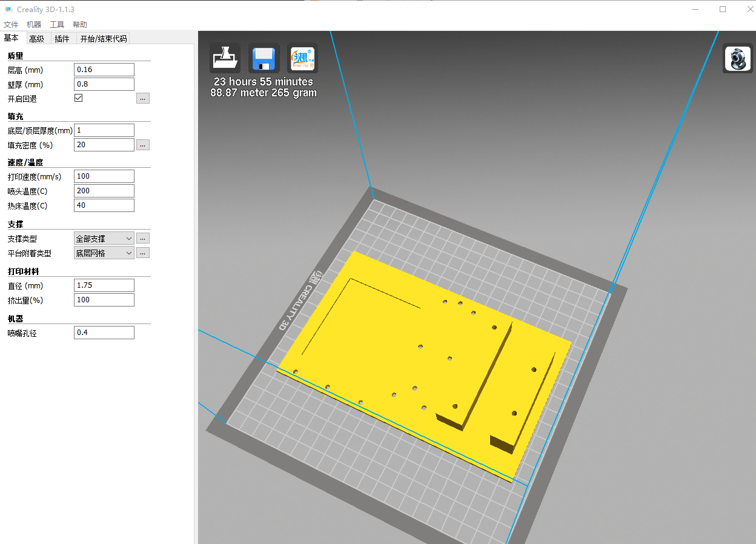Click the 热床温度 (C) input field
Image resolution: width=756 pixels, height=544 pixels.
tap(104, 205)
